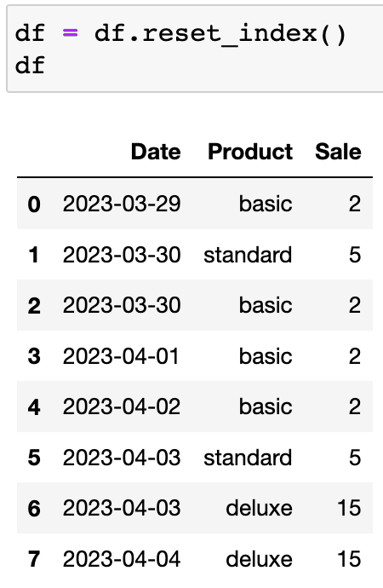Click date cell 2023-04-04

[x=122, y=559]
